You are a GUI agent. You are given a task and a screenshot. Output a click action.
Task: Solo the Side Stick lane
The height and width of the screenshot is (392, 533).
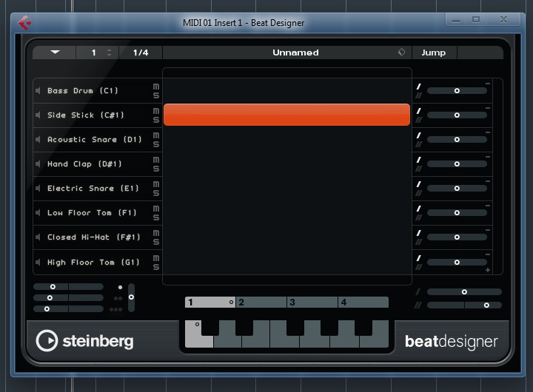coord(156,120)
